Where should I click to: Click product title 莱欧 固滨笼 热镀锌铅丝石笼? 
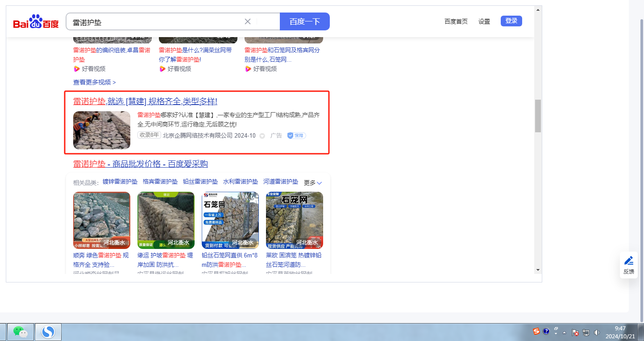(x=294, y=260)
